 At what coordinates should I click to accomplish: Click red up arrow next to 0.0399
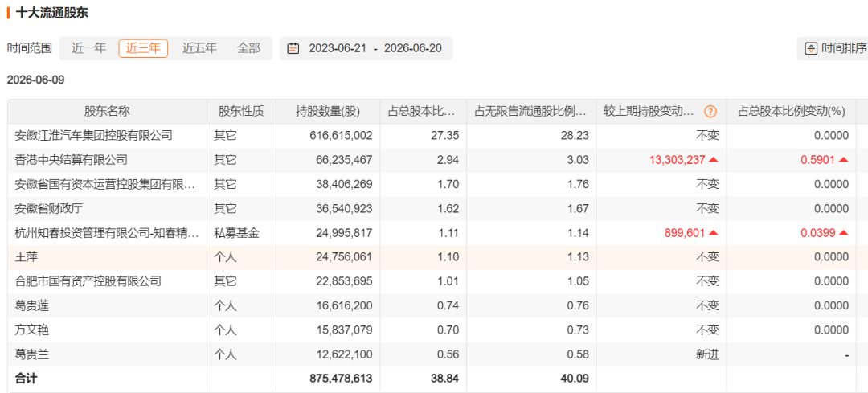(844, 234)
